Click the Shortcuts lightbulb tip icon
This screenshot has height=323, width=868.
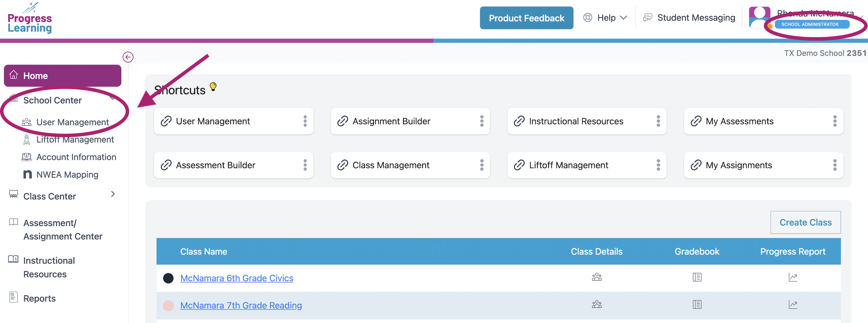213,86
